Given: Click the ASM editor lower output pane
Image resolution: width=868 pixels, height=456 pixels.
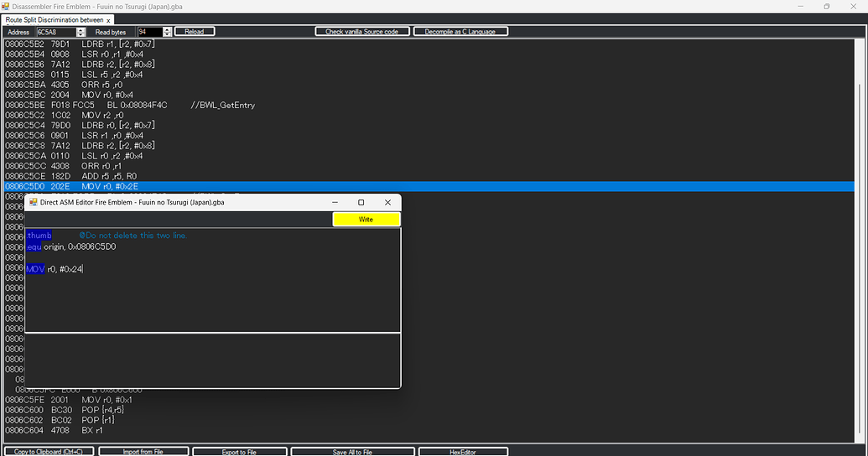Looking at the screenshot, I should tap(212, 360).
